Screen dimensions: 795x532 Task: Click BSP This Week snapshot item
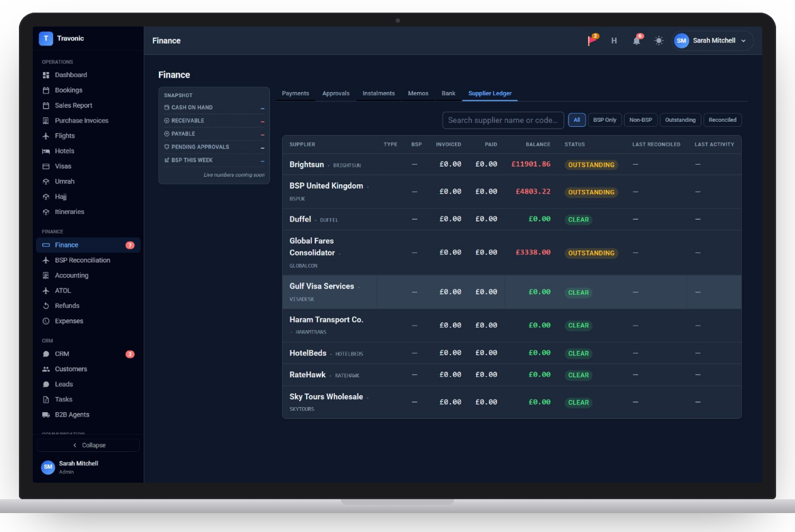coord(214,160)
